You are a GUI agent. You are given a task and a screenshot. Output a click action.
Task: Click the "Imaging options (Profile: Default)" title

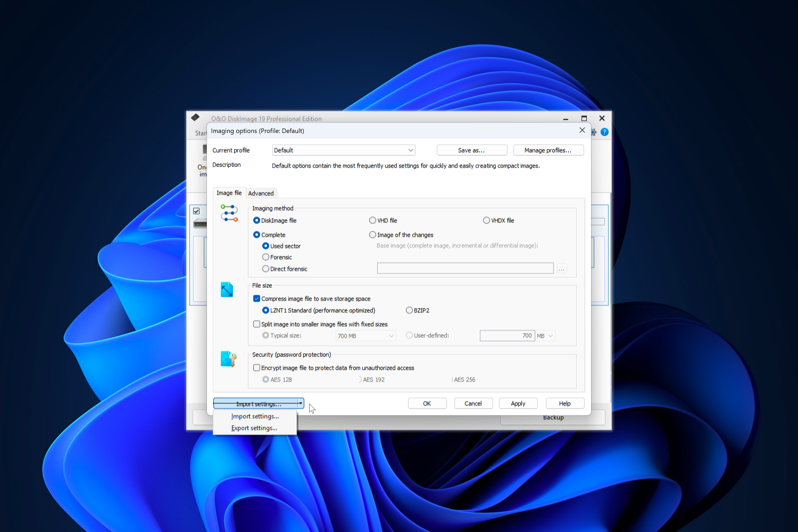257,131
